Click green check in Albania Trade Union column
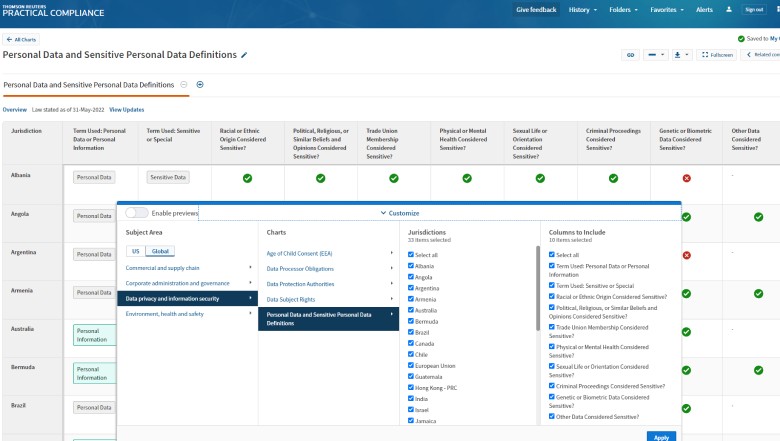 coord(393,178)
